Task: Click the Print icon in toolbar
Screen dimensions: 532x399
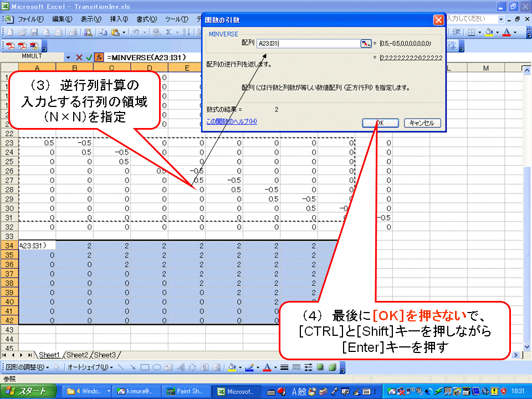Action: (58, 32)
